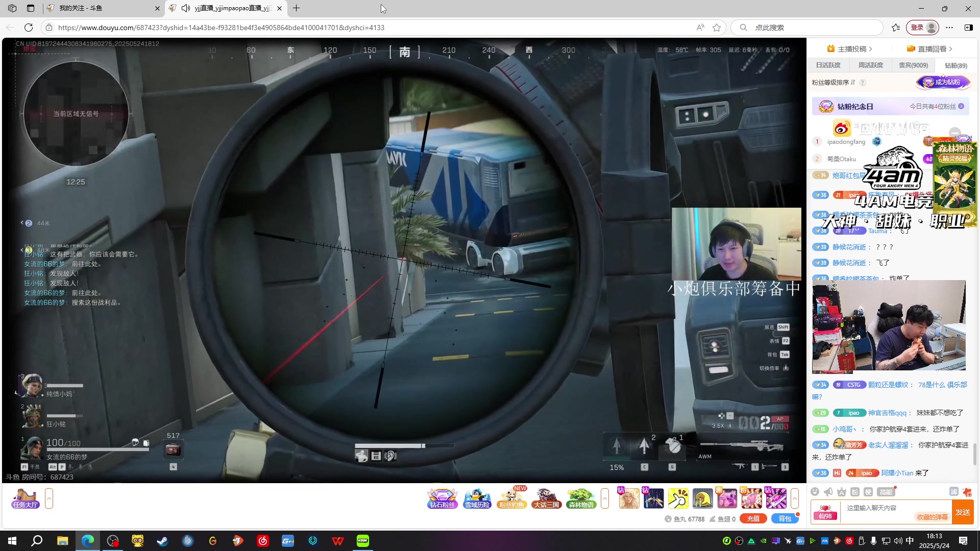Click the 粉 fan-badge chat icon
The image size is (980, 551).
click(855, 492)
